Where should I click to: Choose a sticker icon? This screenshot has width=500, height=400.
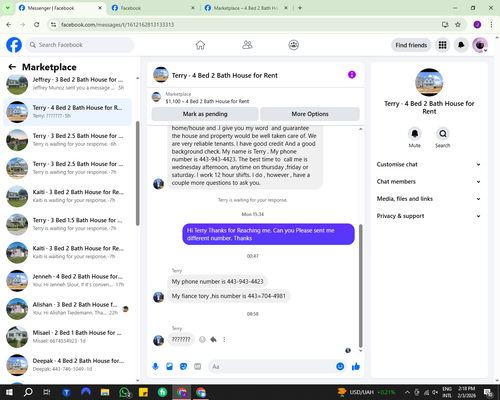[183, 367]
